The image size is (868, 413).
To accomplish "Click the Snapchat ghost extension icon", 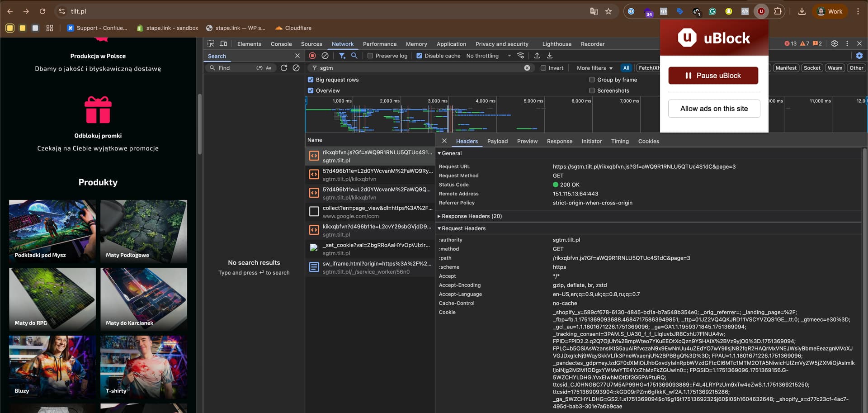I will tap(729, 11).
